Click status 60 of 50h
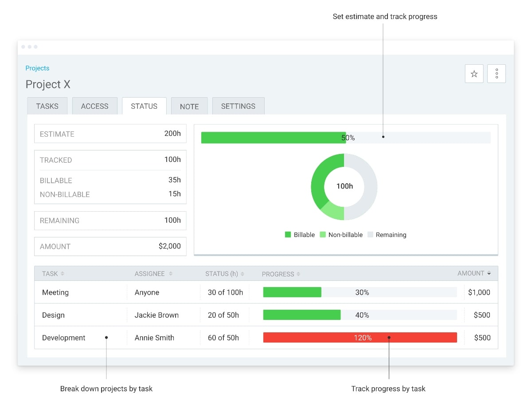The image size is (532, 406). 223,338
